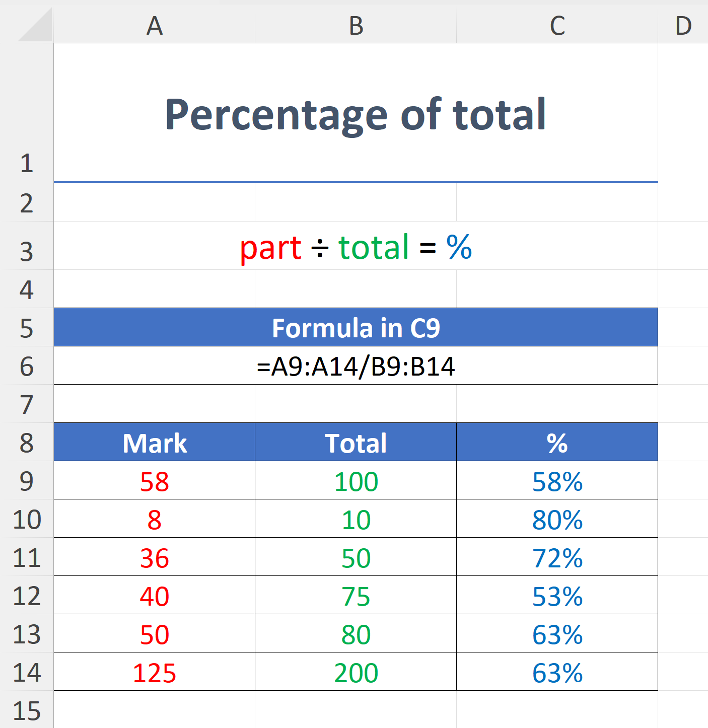Screen dimensions: 708x728
Task: Select row 14 by its row number
Action: [29, 672]
